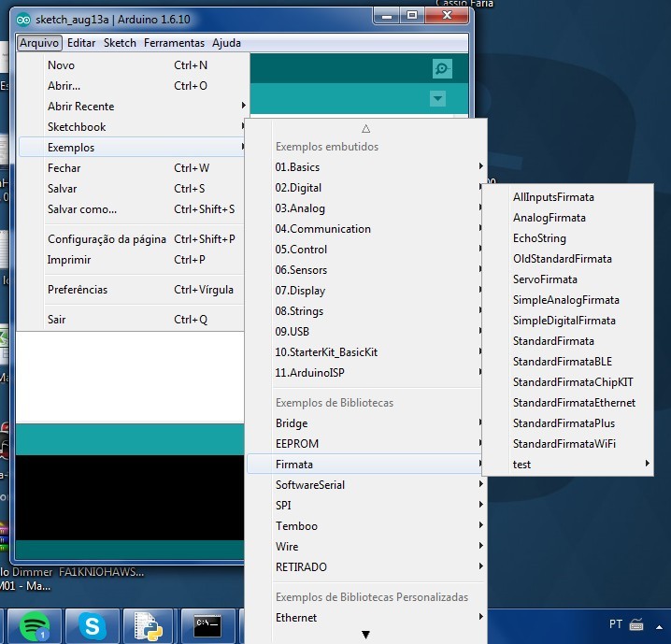Show hidden system tray icons
671x644 pixels.
tap(659, 627)
